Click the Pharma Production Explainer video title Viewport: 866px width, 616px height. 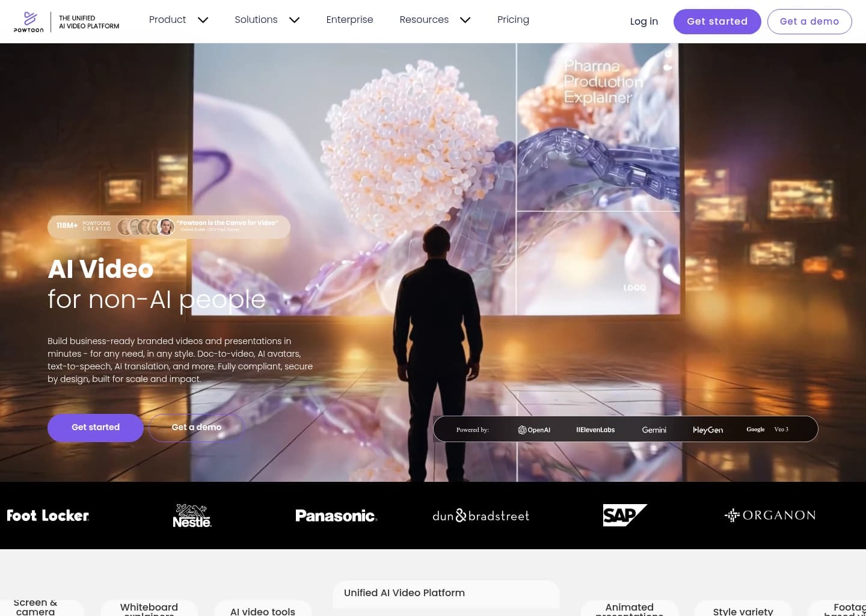point(604,81)
